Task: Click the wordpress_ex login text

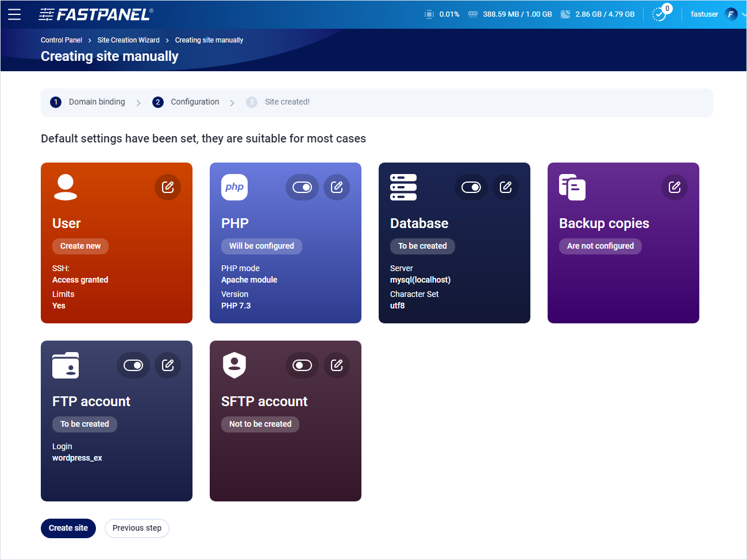Action: coord(77,458)
